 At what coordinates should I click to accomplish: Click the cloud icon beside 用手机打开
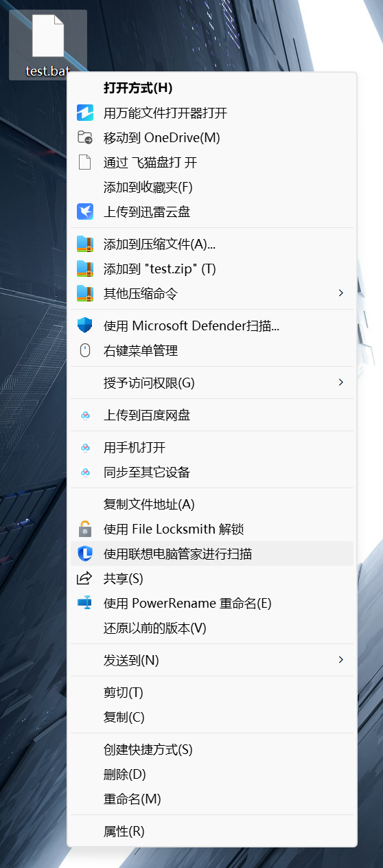coord(85,447)
